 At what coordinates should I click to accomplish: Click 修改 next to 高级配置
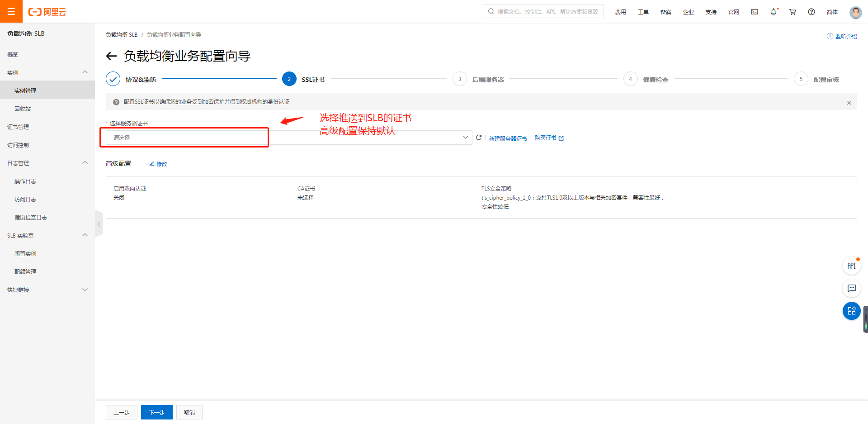(x=159, y=164)
